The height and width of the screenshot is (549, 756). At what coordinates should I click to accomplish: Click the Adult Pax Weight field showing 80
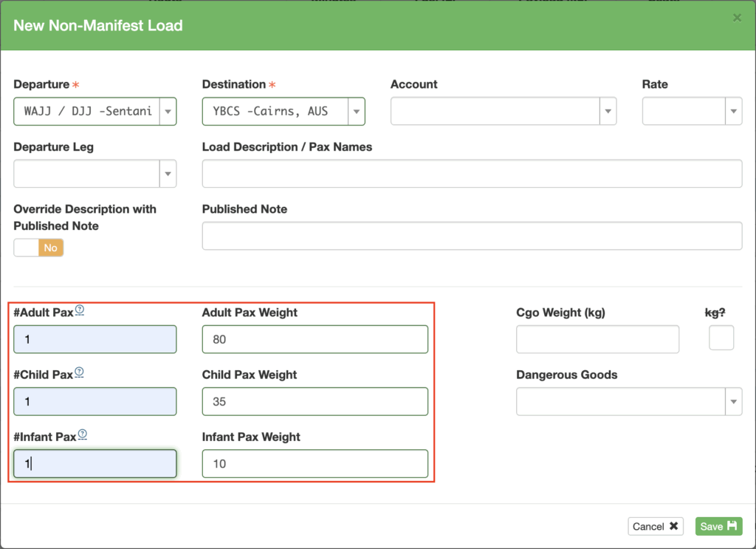click(x=315, y=339)
